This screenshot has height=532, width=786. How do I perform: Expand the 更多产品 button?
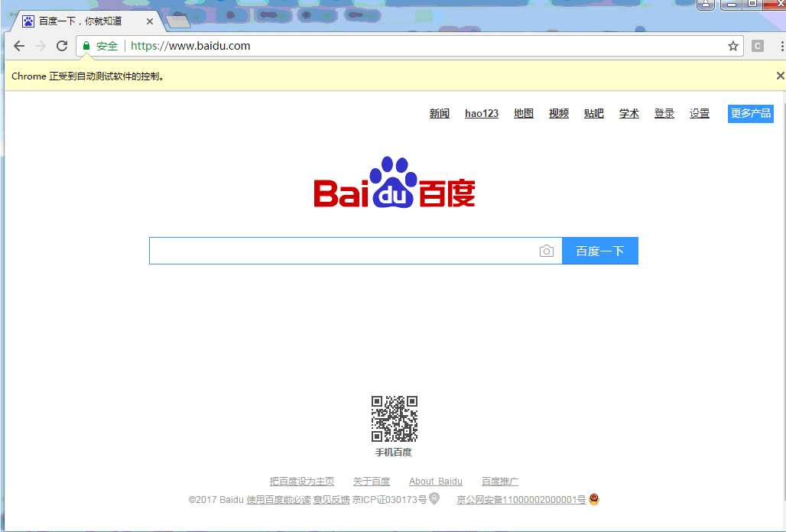[750, 114]
